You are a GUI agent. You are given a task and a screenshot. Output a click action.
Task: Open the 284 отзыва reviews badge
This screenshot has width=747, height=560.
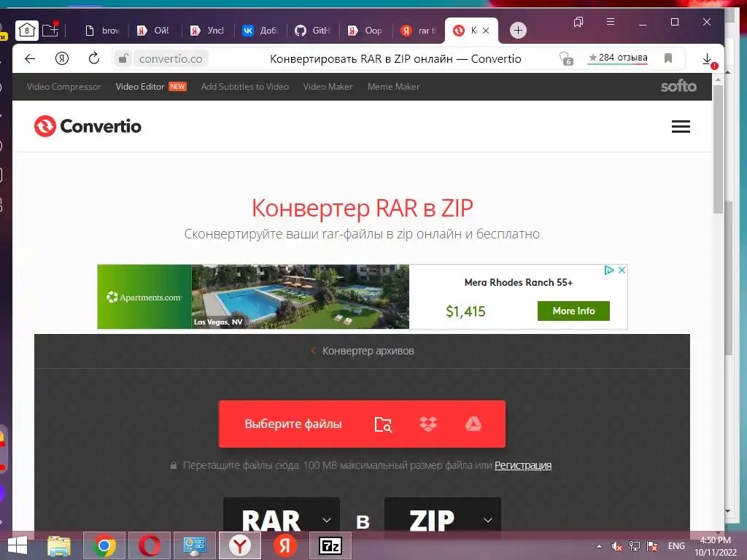point(618,58)
